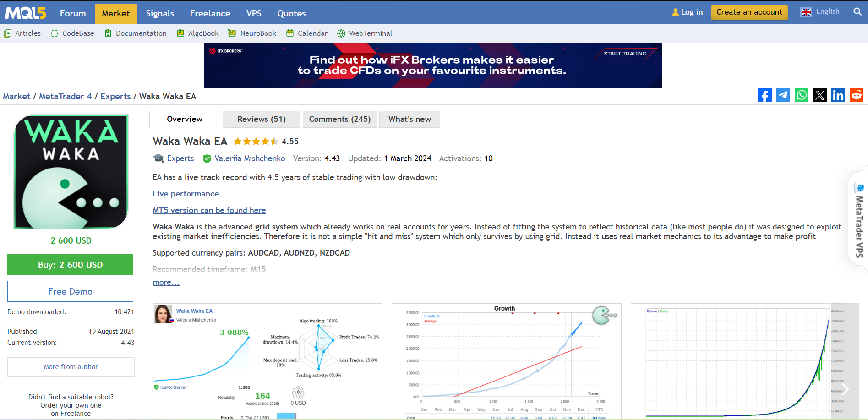Switch to the Reviews (51) tab
Screen dimensions: 868x420
[261, 119]
